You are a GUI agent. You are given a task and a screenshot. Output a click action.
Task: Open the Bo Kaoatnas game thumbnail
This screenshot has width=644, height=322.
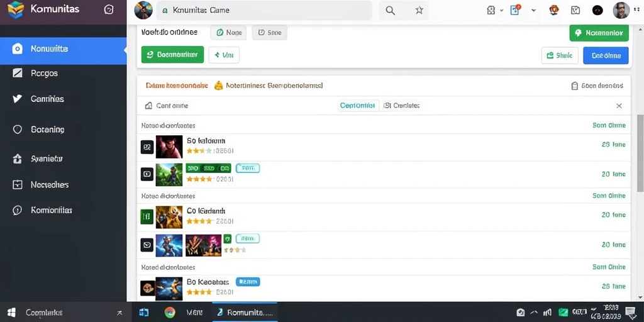(169, 289)
